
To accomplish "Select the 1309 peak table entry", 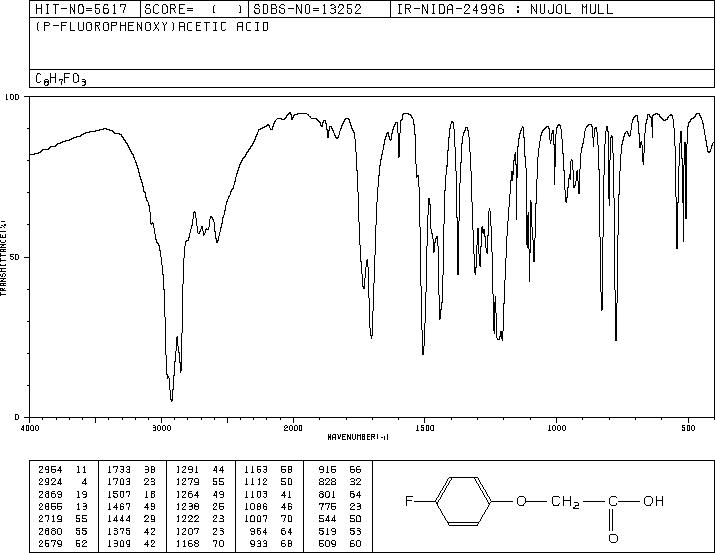I will [x=131, y=544].
